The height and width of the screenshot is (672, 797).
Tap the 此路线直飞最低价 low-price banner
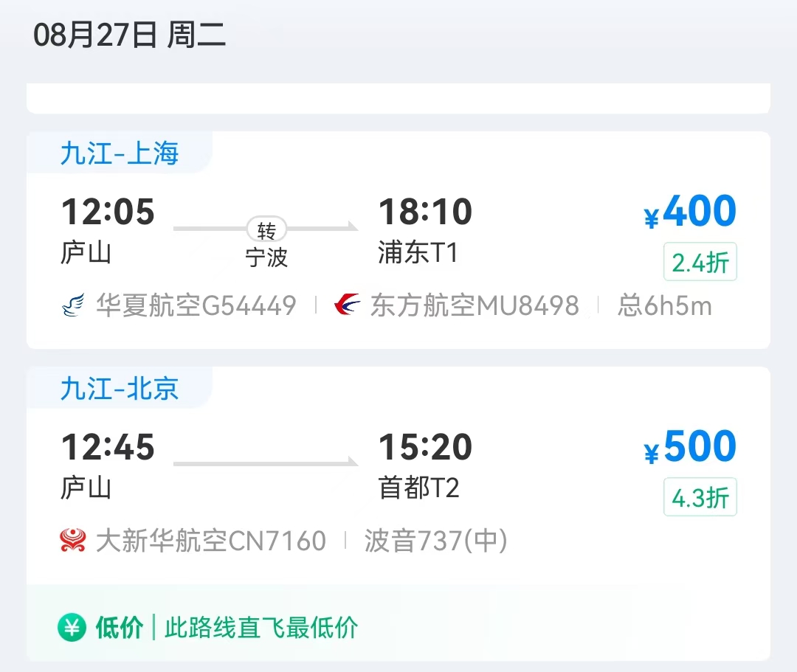[x=261, y=628]
